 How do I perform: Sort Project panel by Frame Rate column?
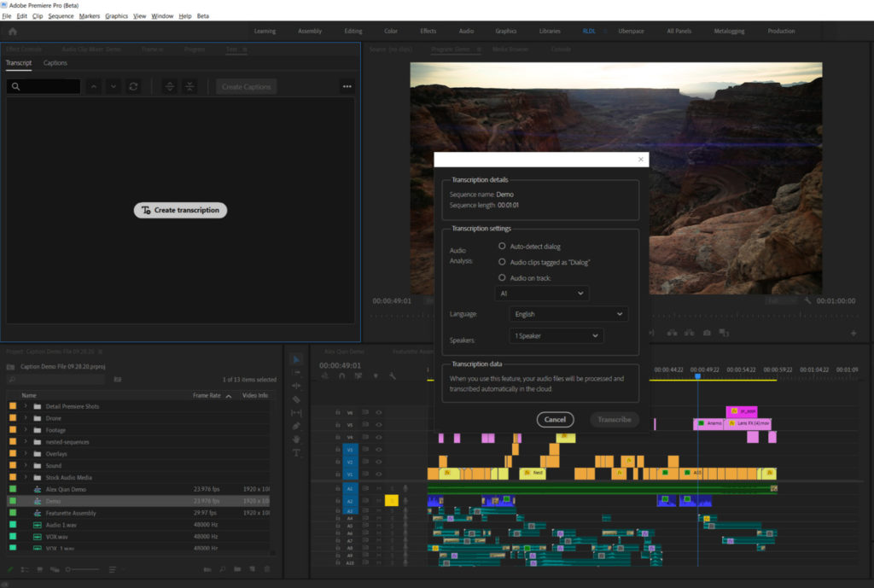coord(207,395)
